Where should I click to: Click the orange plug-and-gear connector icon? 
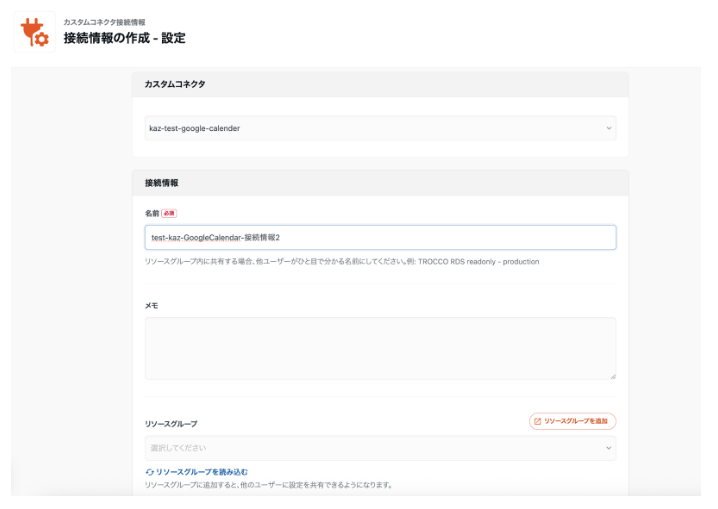34,32
